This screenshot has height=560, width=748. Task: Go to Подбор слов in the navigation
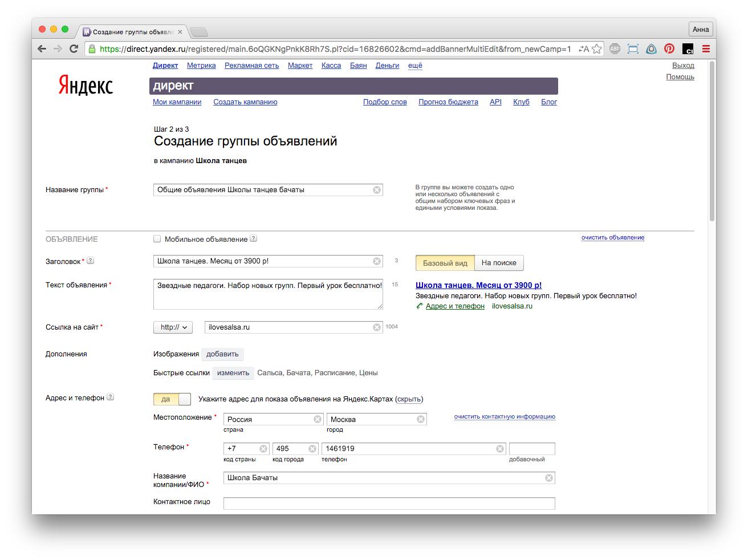(385, 102)
